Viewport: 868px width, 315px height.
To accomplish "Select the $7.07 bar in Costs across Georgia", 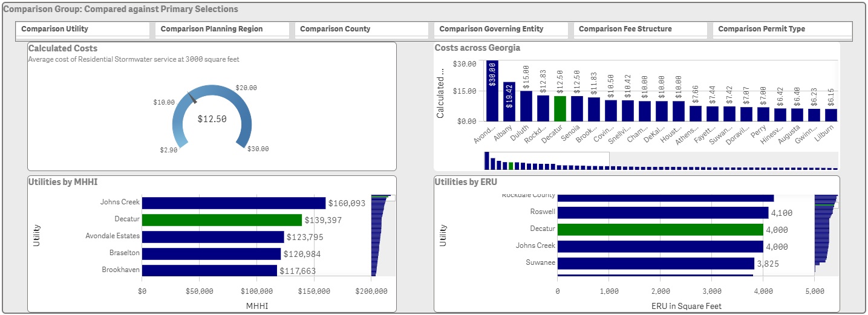I will (746, 114).
